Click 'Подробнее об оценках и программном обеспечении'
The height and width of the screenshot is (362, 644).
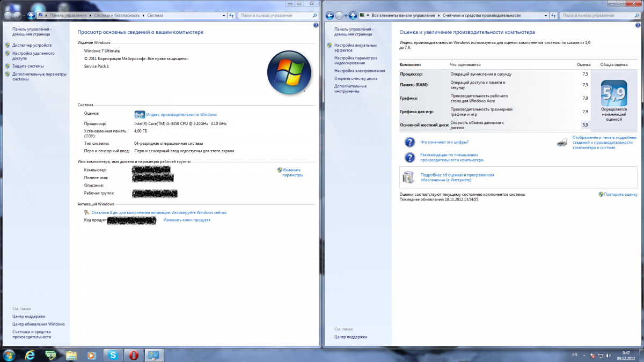(x=457, y=178)
